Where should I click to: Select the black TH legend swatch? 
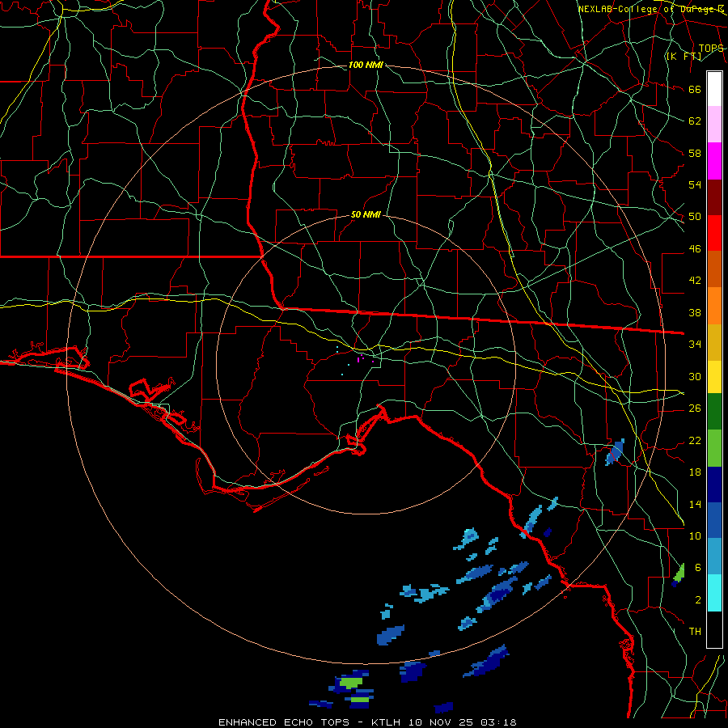(714, 629)
